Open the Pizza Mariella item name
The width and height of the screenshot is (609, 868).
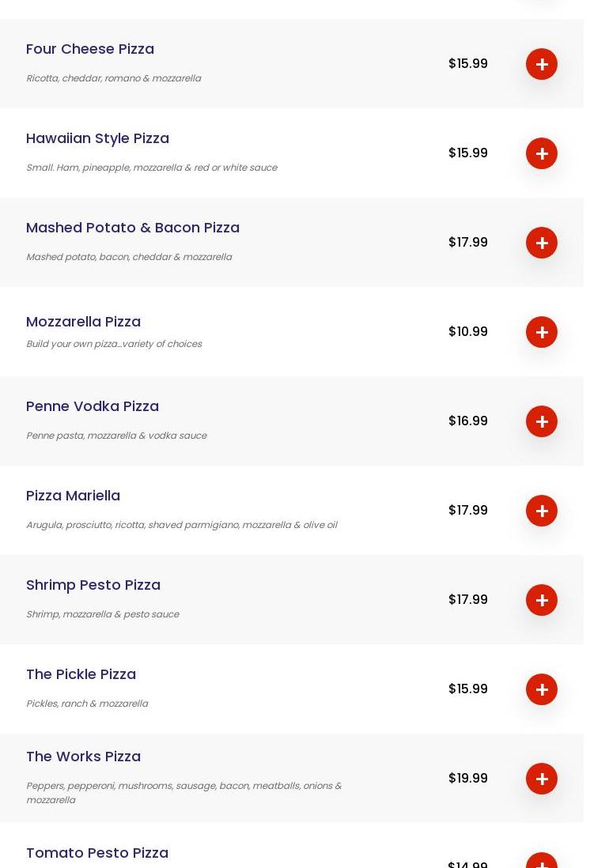click(x=73, y=496)
